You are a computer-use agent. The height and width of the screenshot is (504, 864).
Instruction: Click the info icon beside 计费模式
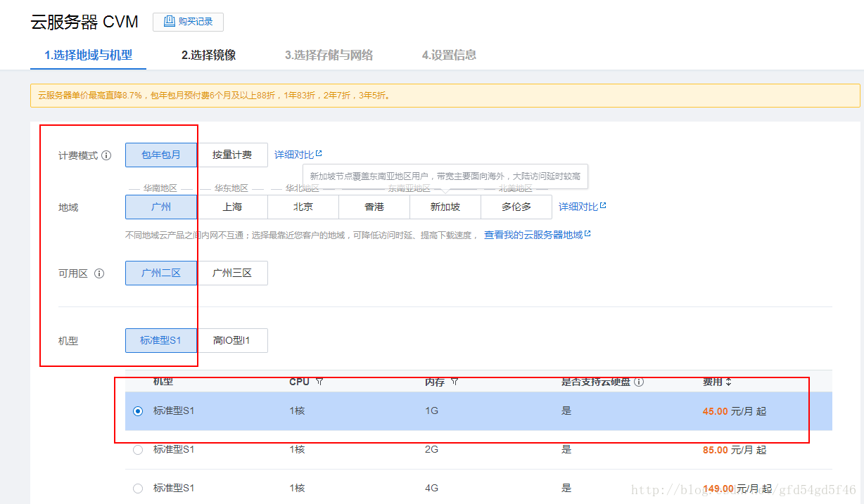(106, 155)
